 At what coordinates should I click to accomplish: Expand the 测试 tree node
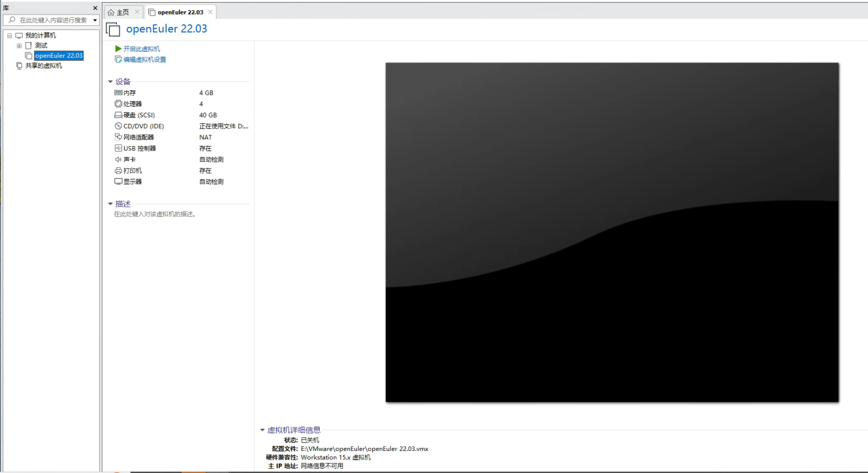click(x=19, y=46)
